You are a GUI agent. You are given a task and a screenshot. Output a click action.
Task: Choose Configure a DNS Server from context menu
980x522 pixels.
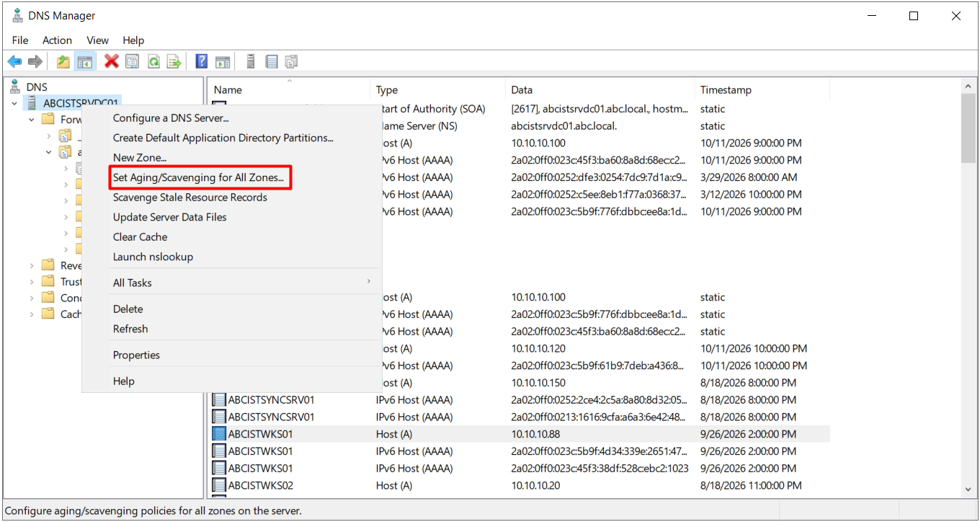tap(231, 118)
